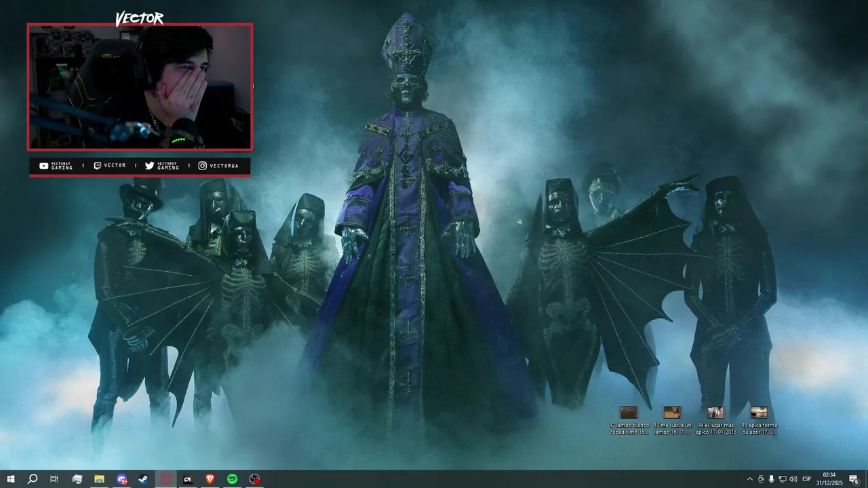Open Spotify from the taskbar

coord(232,479)
